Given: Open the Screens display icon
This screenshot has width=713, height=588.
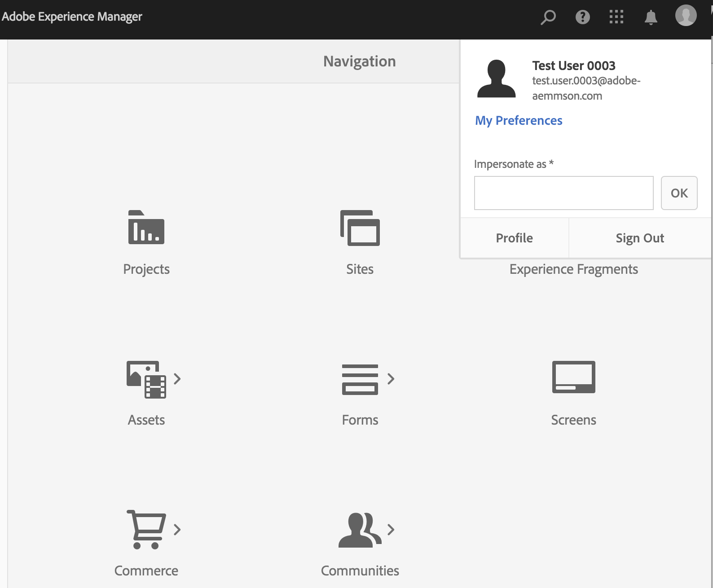Looking at the screenshot, I should (574, 377).
